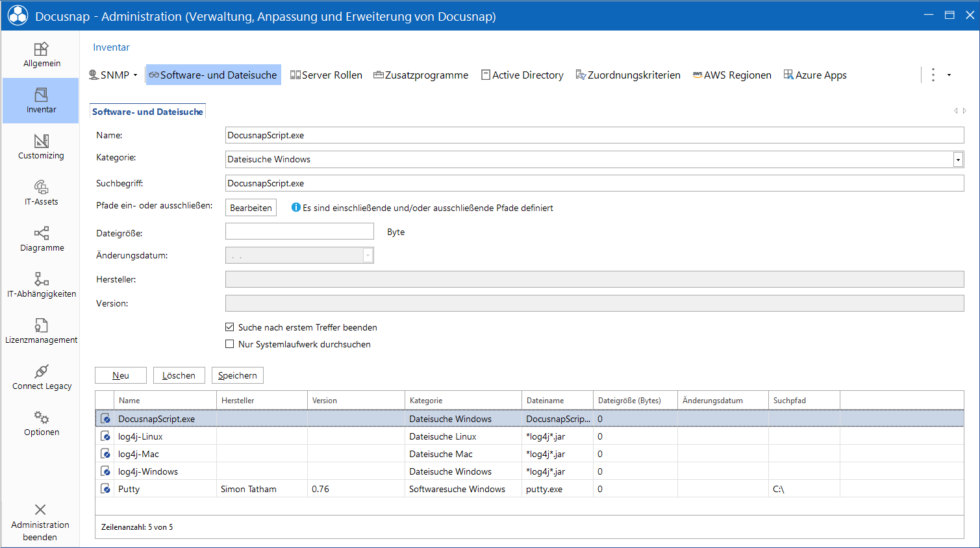Sort table by Kategorie column header

463,400
